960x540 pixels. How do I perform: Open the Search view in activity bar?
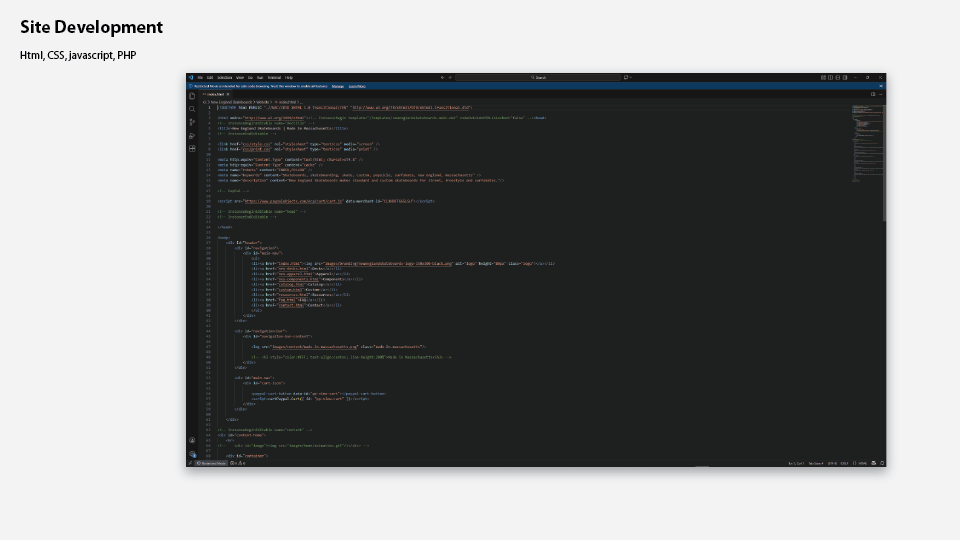coord(192,109)
